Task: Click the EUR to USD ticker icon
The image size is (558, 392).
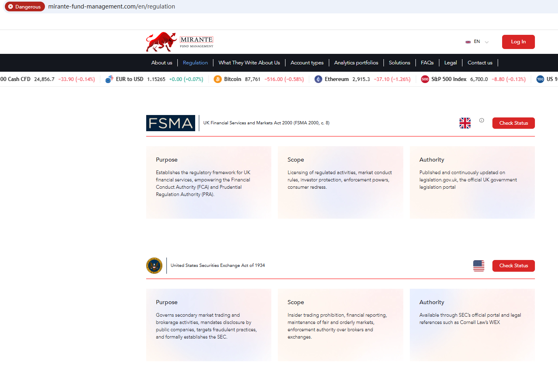Action: [x=109, y=79]
